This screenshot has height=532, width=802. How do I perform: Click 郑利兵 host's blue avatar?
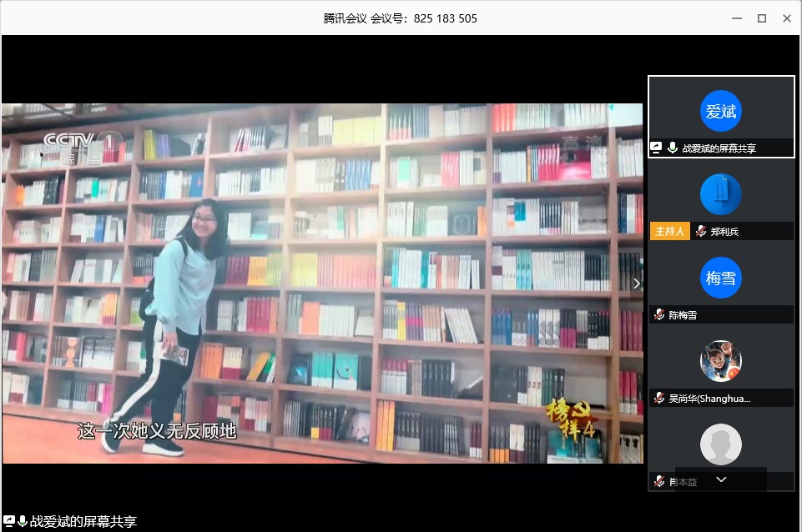point(721,194)
